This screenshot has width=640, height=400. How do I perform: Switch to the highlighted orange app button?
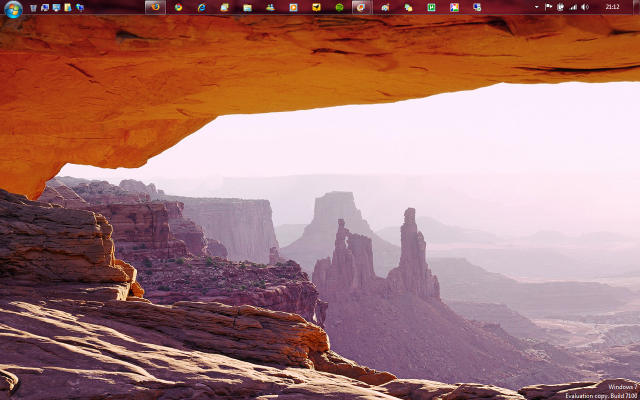[x=362, y=7]
